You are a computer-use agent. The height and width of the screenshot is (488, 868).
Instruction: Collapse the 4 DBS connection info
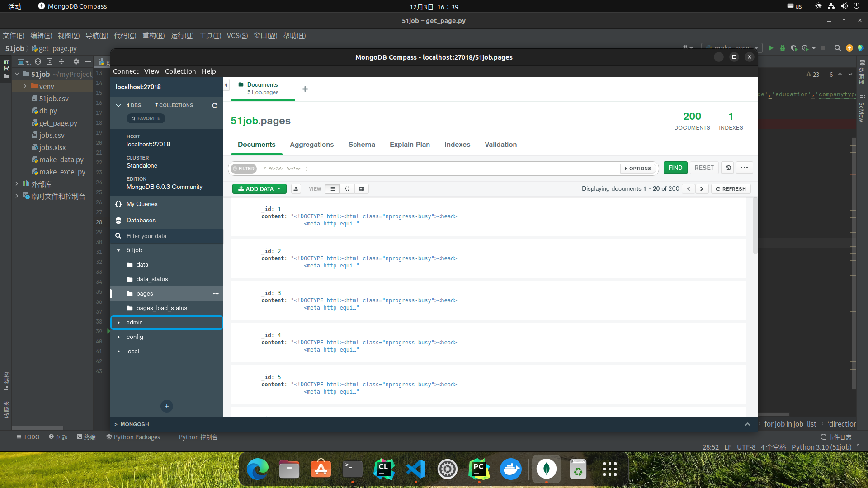(118, 105)
